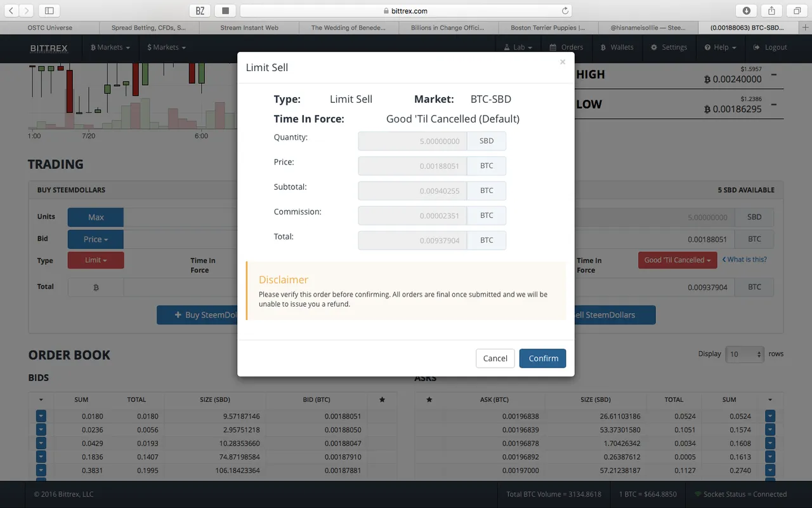Switch to @hisnameisollie Steemit tab
Image resolution: width=812 pixels, height=508 pixels.
click(648, 28)
